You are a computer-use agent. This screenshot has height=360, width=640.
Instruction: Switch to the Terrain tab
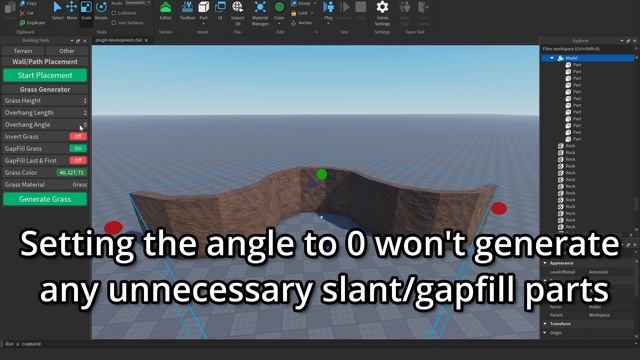[x=23, y=51]
